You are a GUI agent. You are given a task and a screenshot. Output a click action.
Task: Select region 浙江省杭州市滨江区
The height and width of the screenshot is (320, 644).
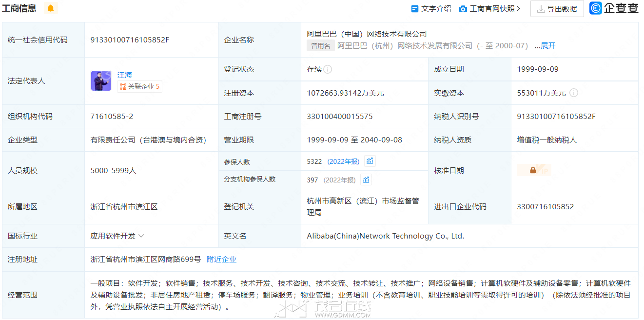coord(124,207)
